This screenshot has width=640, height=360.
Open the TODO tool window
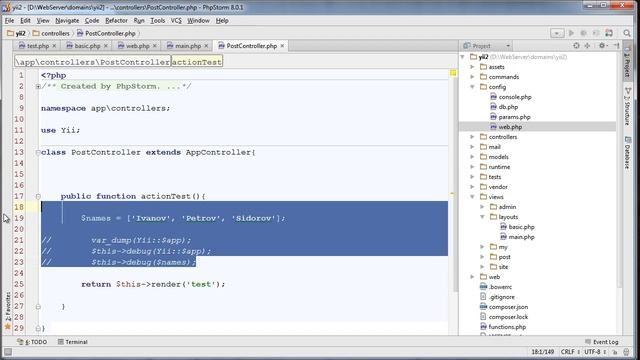[32, 342]
